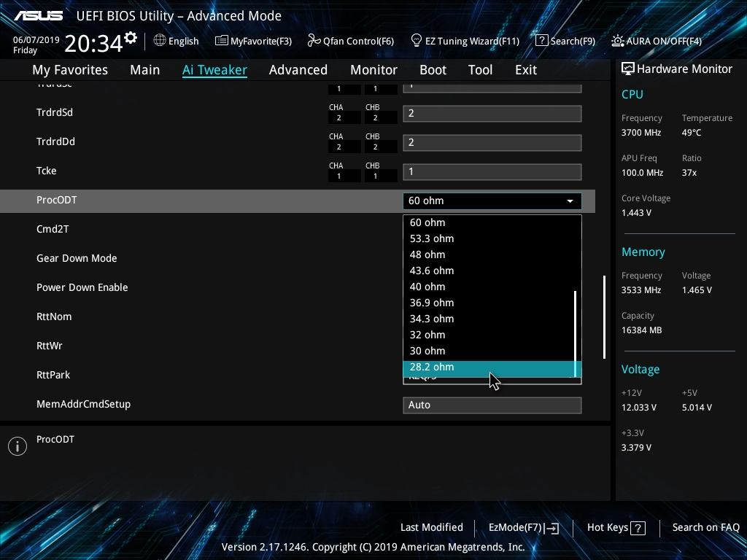
Task: Click Search on FAQ link
Action: point(705,527)
